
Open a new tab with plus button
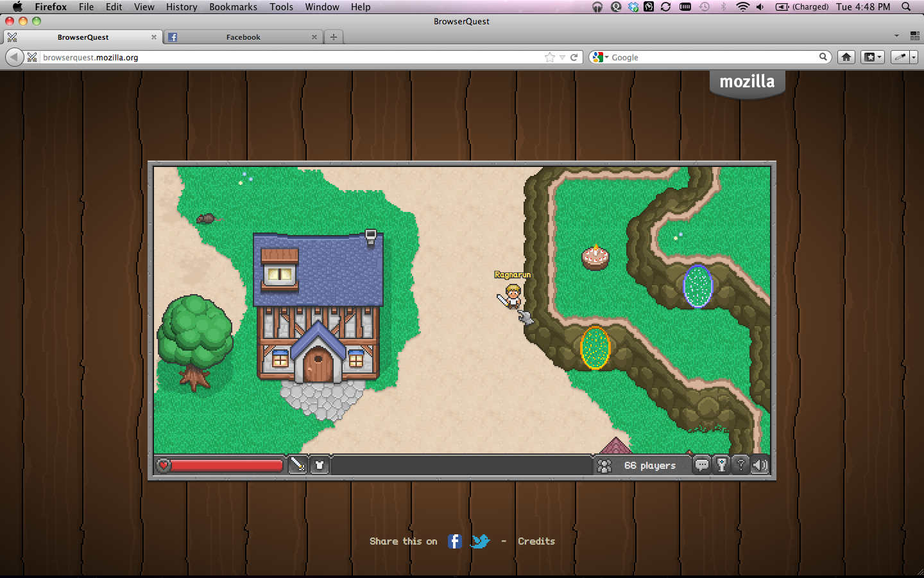coord(334,37)
